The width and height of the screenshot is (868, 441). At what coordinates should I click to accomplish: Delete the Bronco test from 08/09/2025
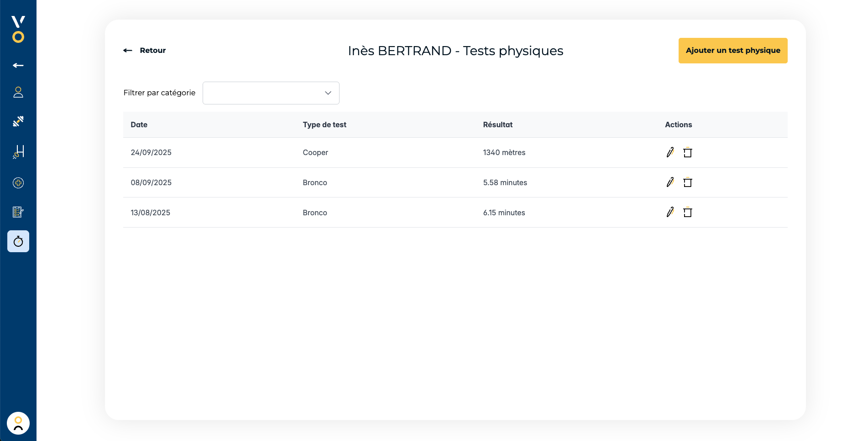point(687,182)
